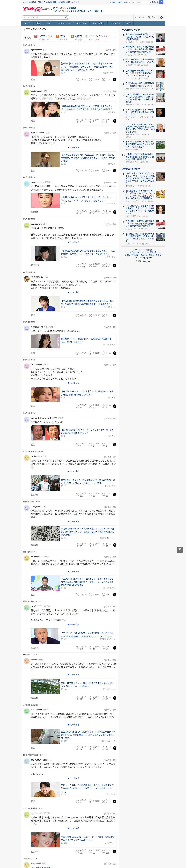Click asitakoso's green avatar icon
Viewport: 186px width, 868px height.
[x=26, y=93]
